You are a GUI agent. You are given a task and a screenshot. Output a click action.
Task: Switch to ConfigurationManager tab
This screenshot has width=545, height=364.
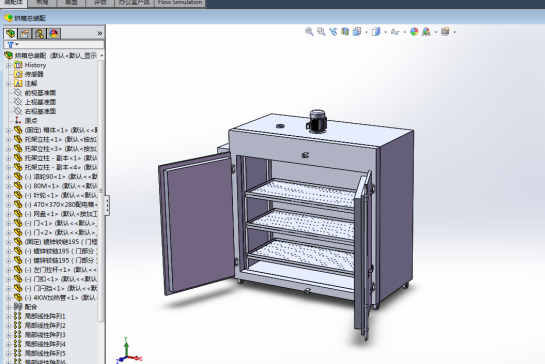pyautogui.click(x=39, y=33)
